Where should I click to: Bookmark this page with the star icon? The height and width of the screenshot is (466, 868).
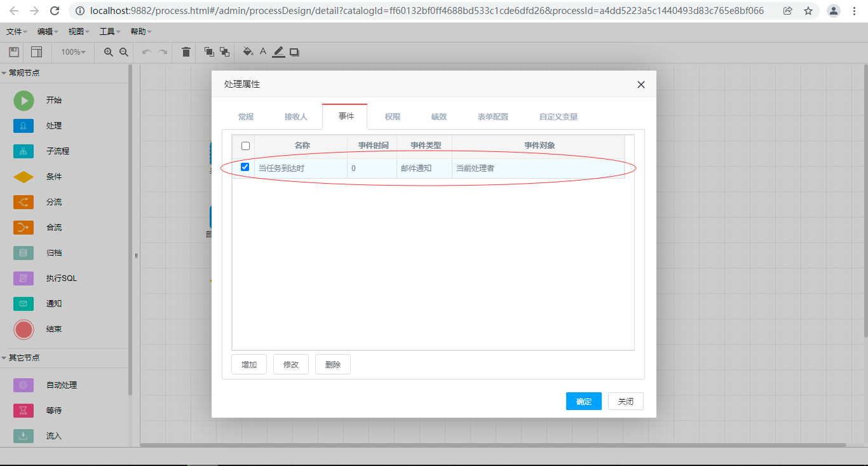tap(808, 11)
